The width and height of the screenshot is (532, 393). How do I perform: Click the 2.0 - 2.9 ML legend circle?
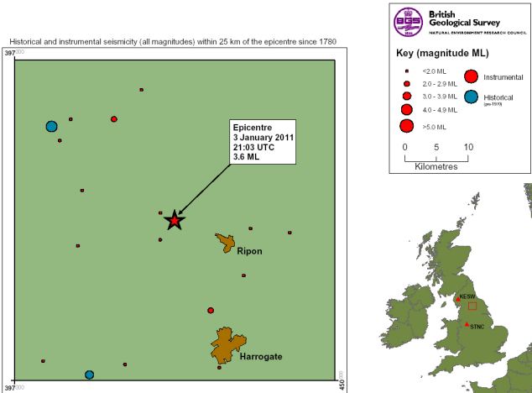pyautogui.click(x=407, y=84)
